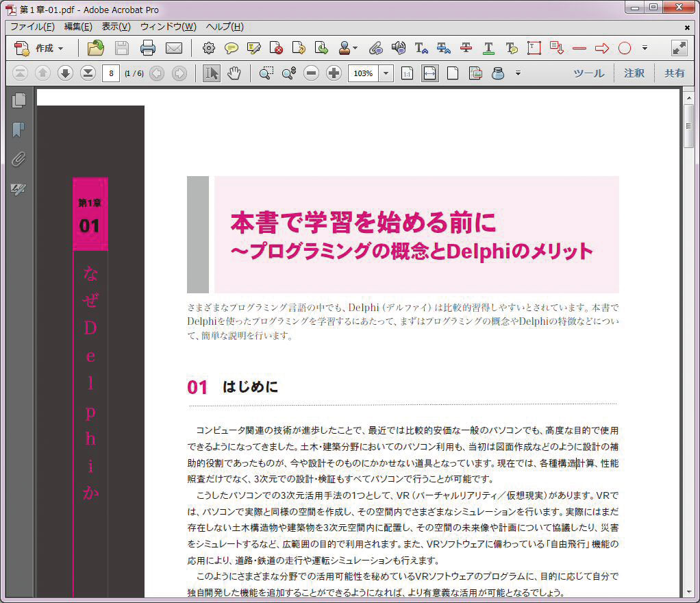Select the text box tool
This screenshot has height=603, width=700.
(x=534, y=48)
